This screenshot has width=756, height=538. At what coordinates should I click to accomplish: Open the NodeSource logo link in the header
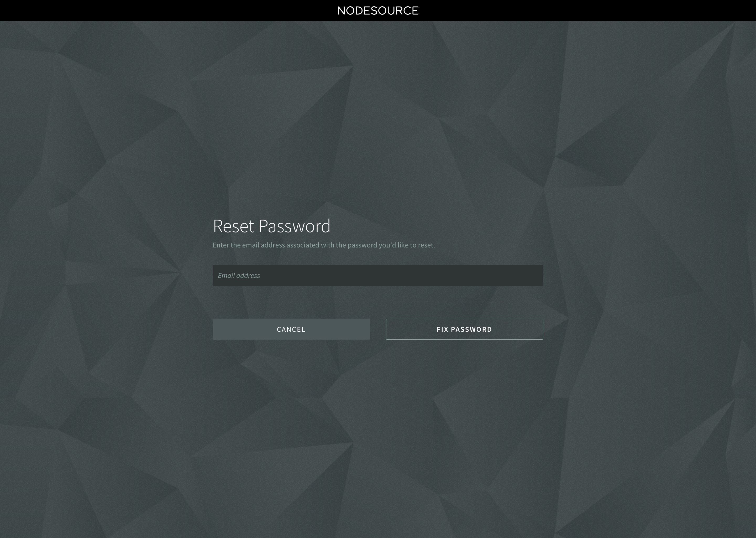coord(378,11)
